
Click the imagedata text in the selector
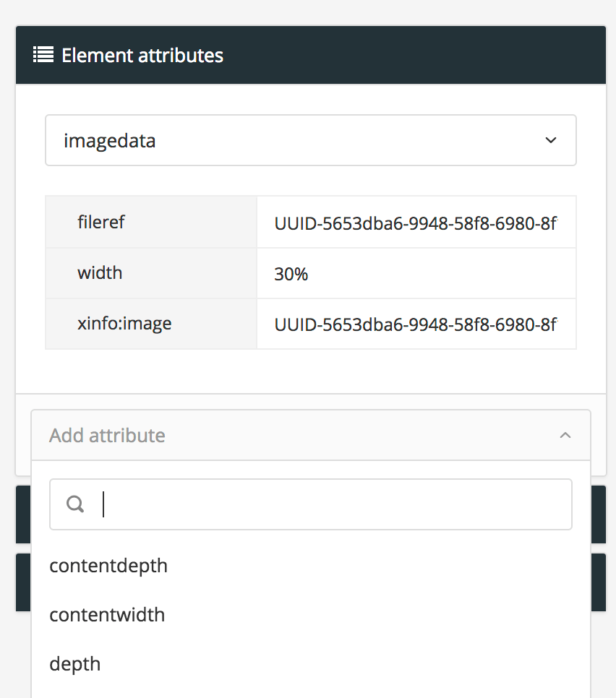pyautogui.click(x=110, y=140)
